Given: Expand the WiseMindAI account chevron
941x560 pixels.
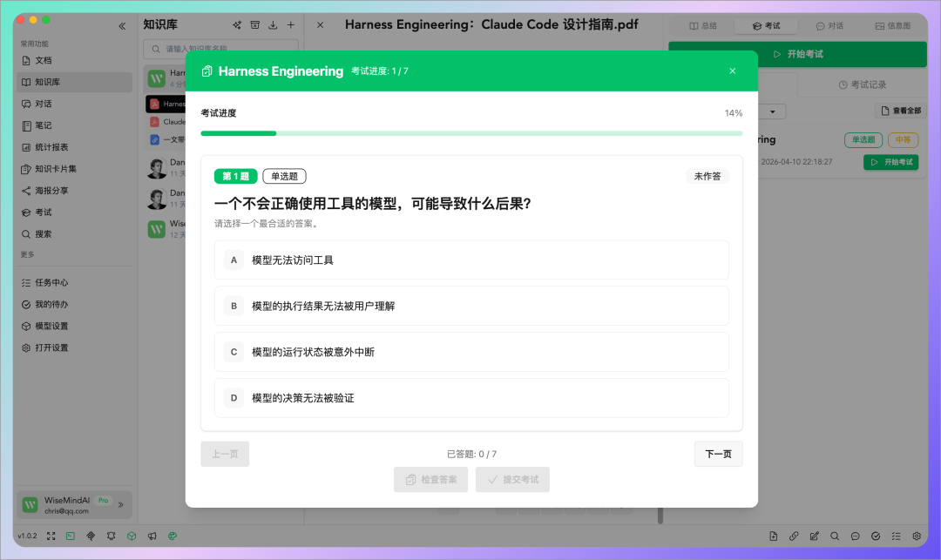Looking at the screenshot, I should tap(120, 505).
